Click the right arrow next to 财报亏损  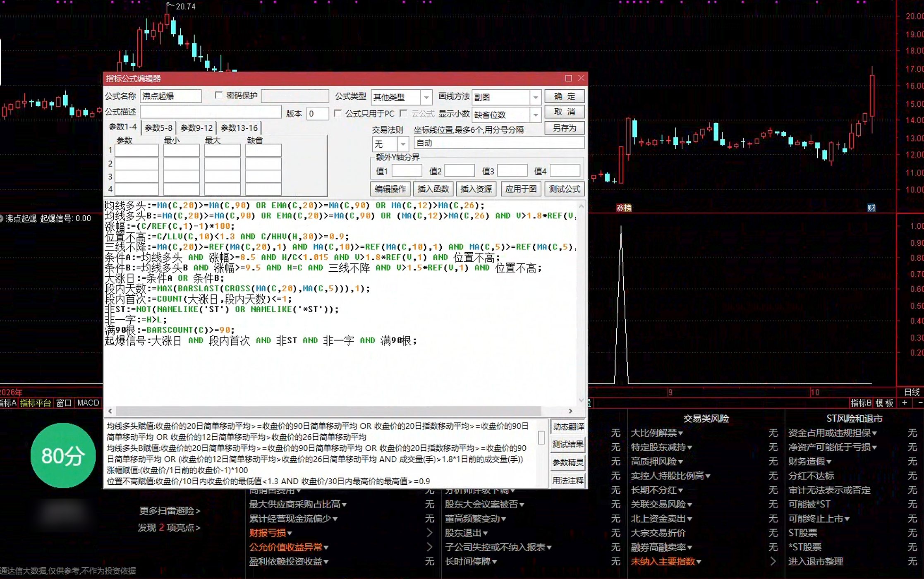429,533
